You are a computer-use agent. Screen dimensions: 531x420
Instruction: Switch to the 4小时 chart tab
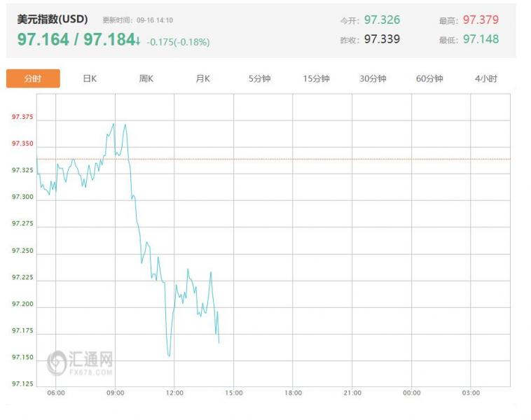click(x=485, y=79)
